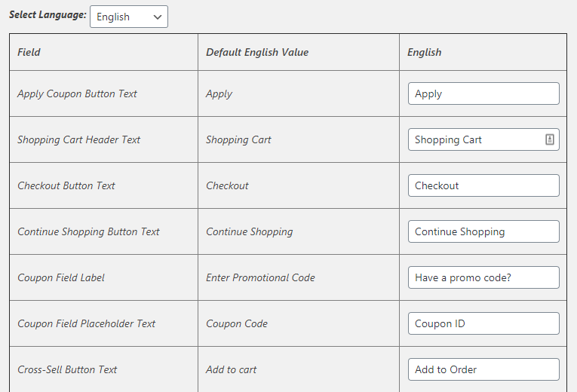The image size is (577, 392).
Task: Click the English column header
Action: [425, 52]
